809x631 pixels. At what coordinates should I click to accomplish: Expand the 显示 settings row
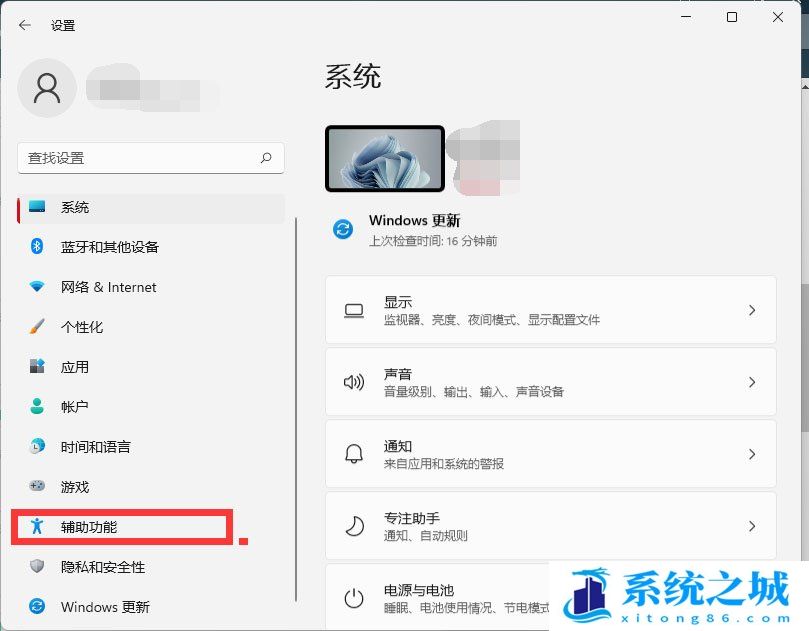(752, 310)
